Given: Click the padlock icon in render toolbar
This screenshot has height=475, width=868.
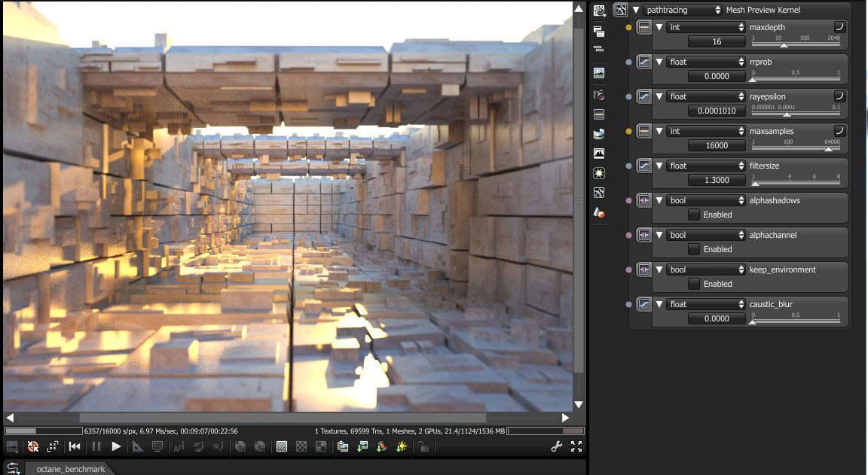Looking at the screenshot, I should 424,447.
